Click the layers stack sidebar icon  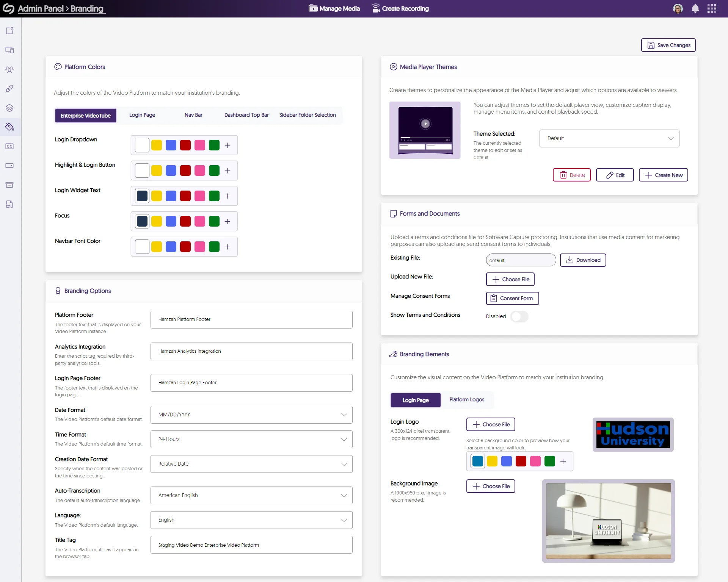coord(10,108)
